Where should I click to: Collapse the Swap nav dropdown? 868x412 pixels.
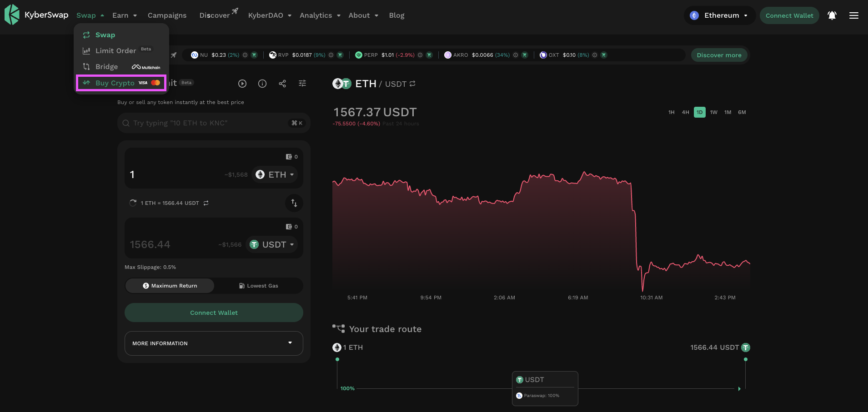coord(90,15)
